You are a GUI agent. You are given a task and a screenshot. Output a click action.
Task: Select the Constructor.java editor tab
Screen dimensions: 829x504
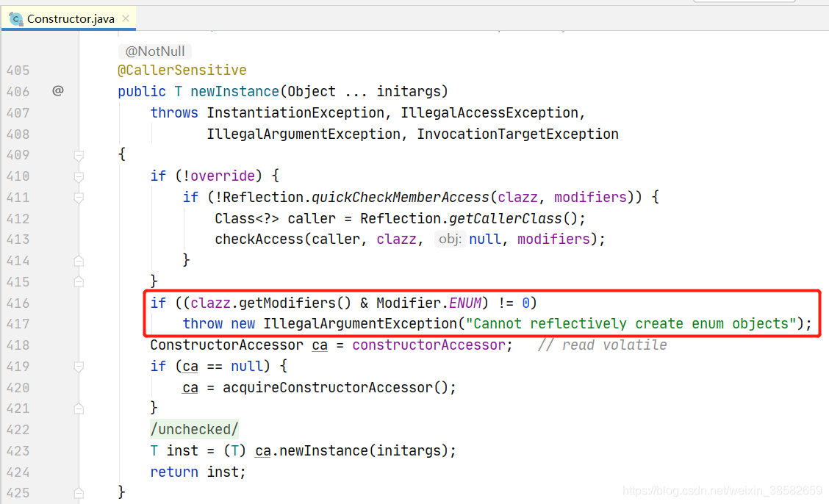69,19
